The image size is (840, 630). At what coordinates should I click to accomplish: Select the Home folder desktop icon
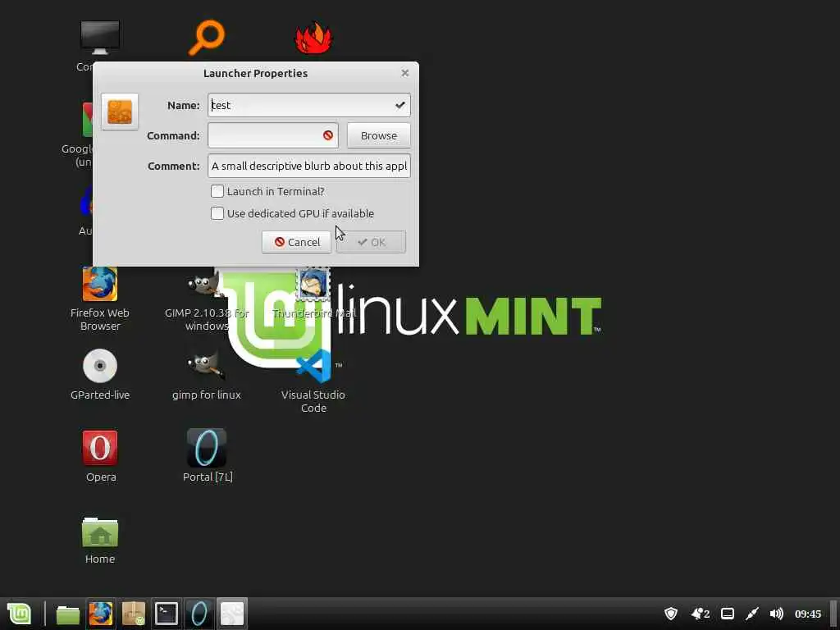coord(100,532)
